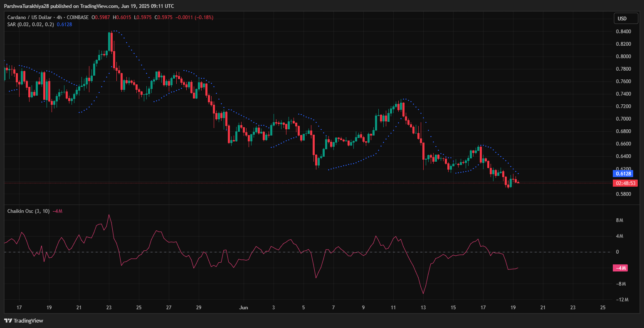The width and height of the screenshot is (644, 328).
Task: Click the Jun month label on time axis
Action: (244, 308)
